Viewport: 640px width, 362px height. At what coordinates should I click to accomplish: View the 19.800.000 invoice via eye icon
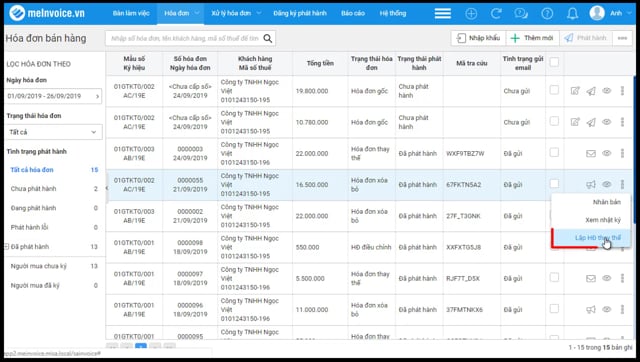pyautogui.click(x=607, y=91)
